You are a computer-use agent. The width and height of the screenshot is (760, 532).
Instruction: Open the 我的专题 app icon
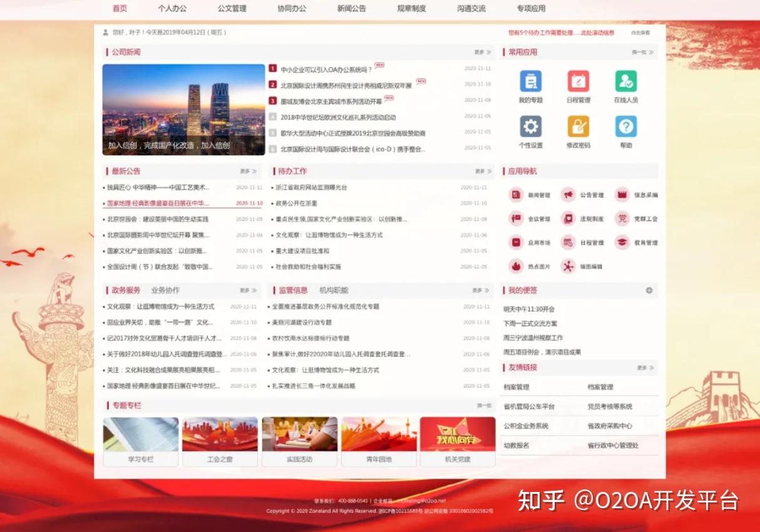[530, 81]
